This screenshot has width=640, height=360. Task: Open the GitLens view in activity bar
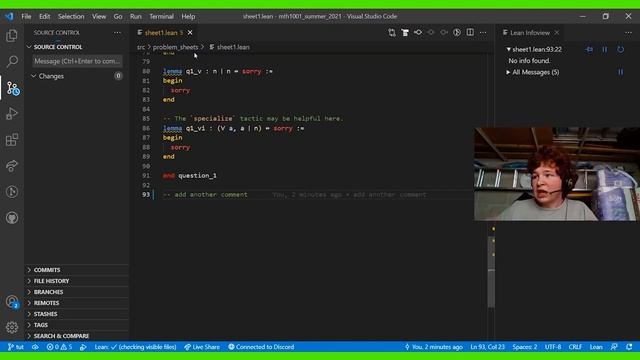coord(12,191)
